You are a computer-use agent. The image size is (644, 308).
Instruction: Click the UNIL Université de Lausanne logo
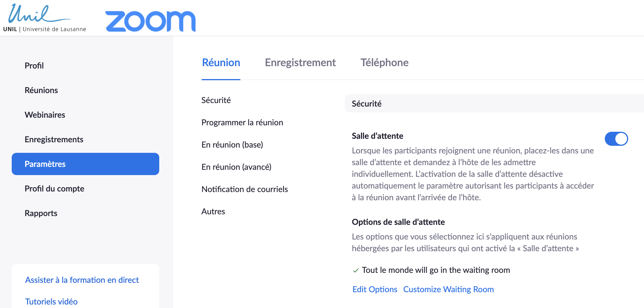44,18
